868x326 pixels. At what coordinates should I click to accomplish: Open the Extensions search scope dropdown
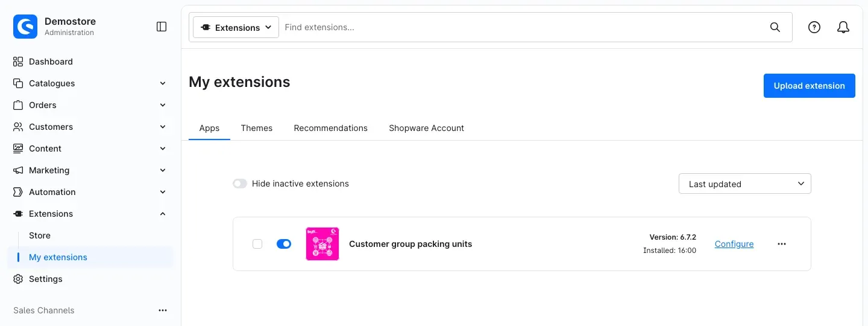click(x=236, y=27)
